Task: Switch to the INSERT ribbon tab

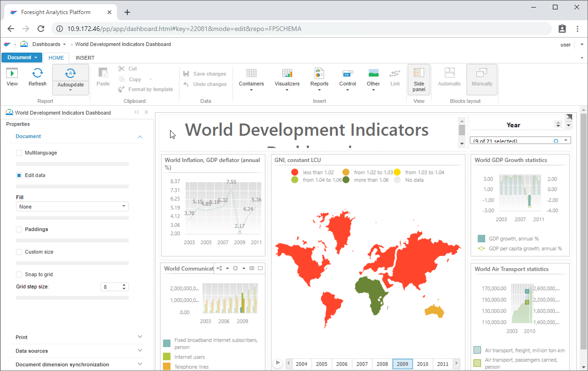Action: click(85, 58)
